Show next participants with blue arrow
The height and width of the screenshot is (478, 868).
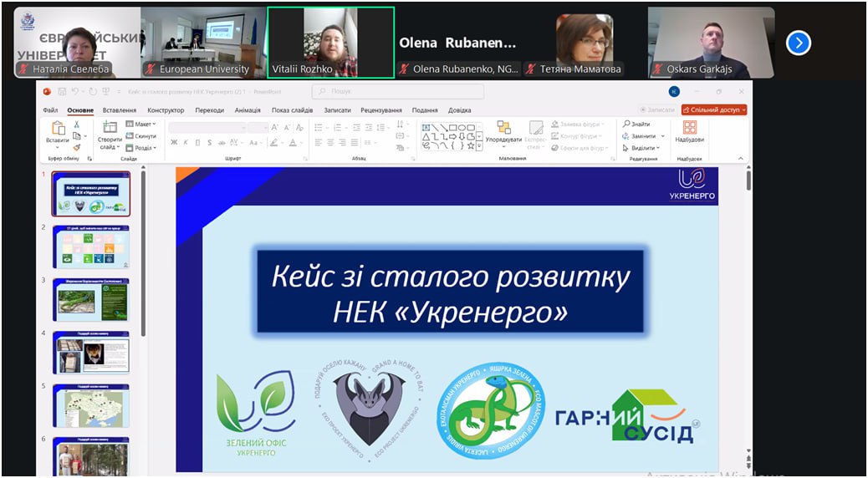point(799,43)
